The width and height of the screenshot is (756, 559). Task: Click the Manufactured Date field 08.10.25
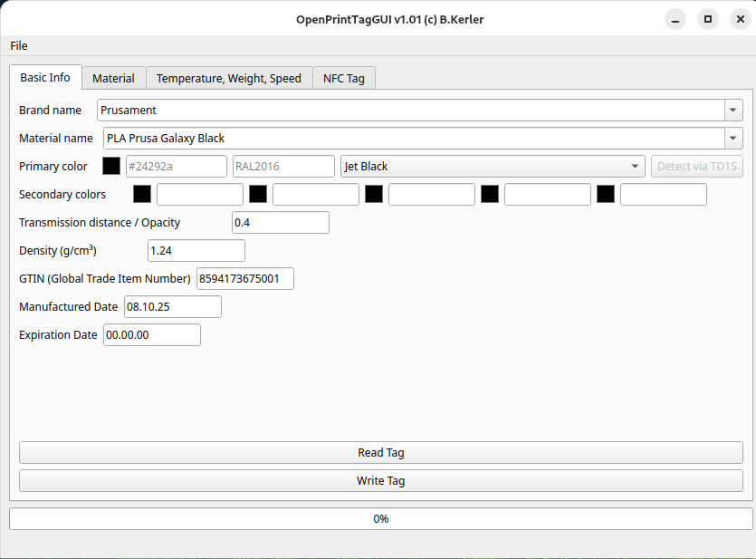173,307
